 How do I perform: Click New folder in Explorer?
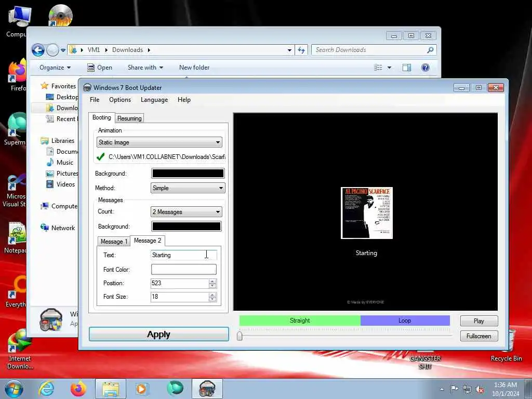[194, 68]
